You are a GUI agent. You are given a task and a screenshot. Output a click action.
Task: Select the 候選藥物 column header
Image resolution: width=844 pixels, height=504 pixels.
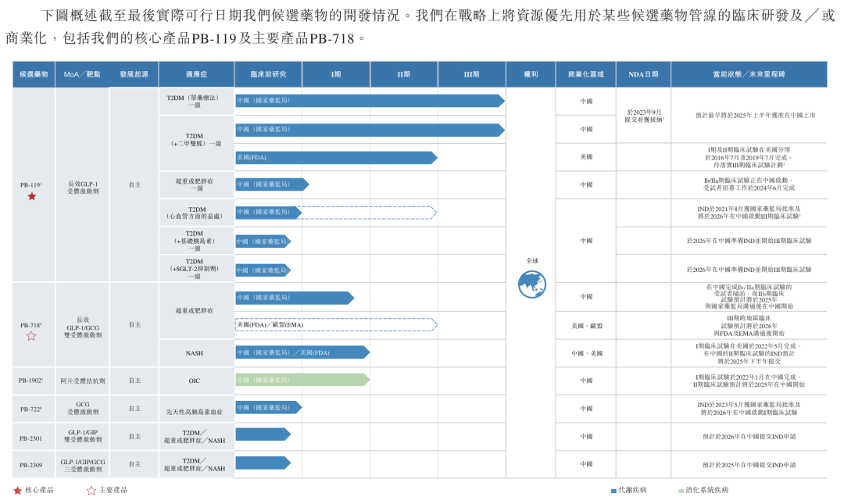coord(34,74)
